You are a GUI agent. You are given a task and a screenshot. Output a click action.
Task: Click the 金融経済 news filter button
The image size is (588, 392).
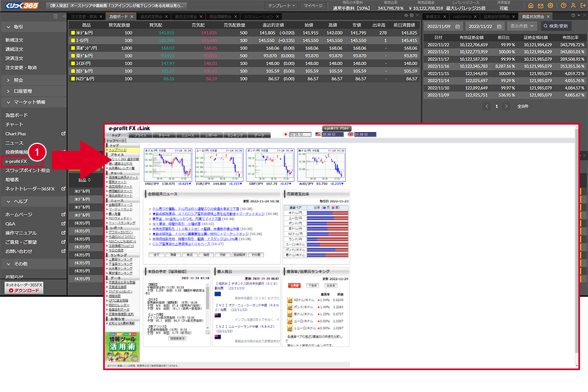click(239, 255)
